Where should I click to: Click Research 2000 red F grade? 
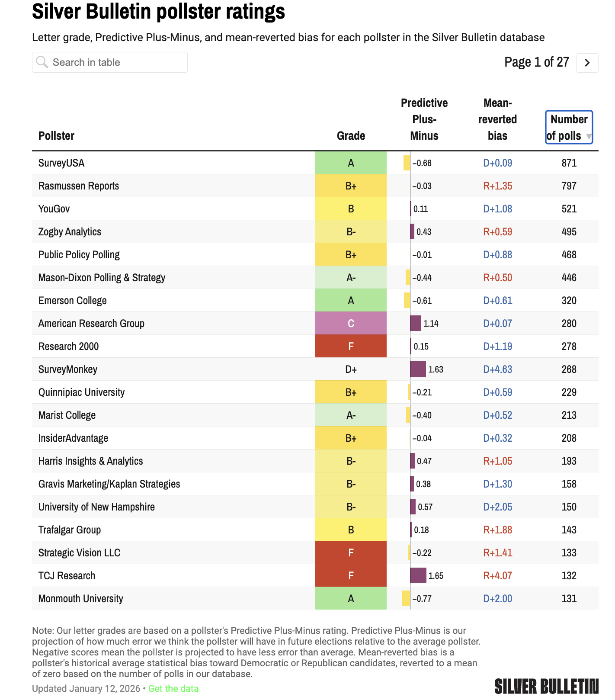pos(351,346)
